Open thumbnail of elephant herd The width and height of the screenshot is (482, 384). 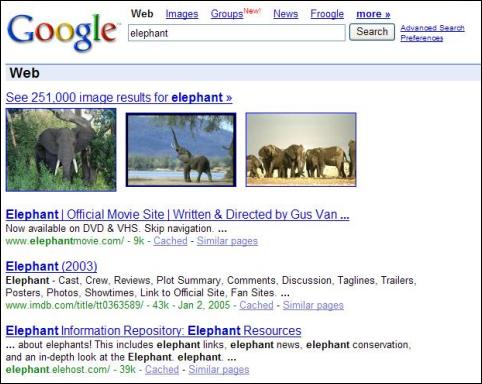(x=301, y=150)
